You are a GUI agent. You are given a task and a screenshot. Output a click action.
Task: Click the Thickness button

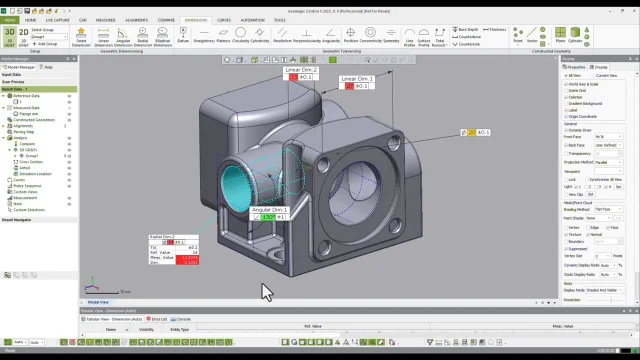pos(495,29)
